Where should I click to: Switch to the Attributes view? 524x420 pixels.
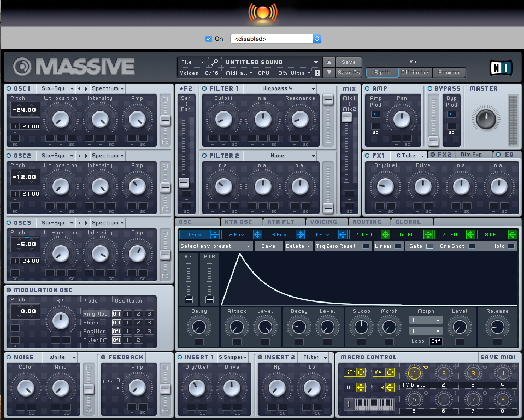[415, 73]
